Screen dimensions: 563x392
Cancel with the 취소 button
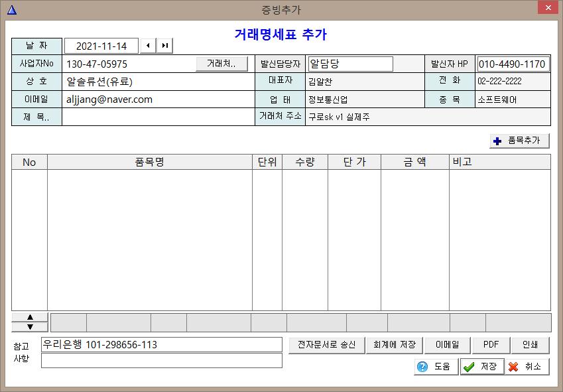(527, 367)
